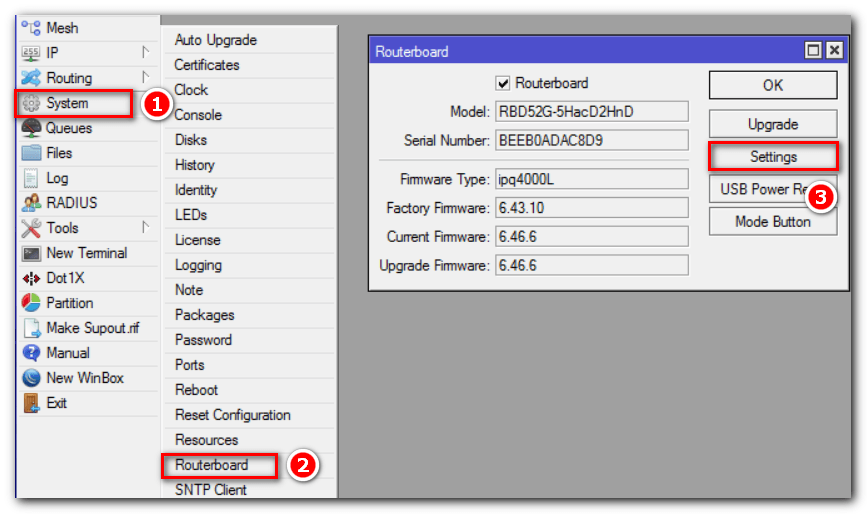Open Disks submenu entry
Image resolution: width=867 pixels, height=514 pixels.
pos(250,140)
